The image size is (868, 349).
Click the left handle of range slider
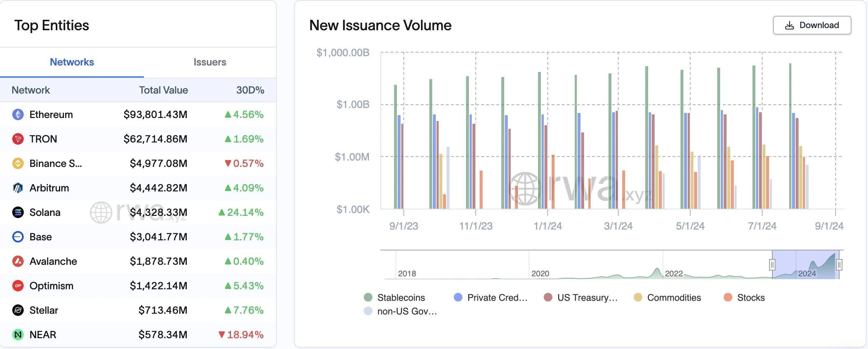pyautogui.click(x=772, y=265)
